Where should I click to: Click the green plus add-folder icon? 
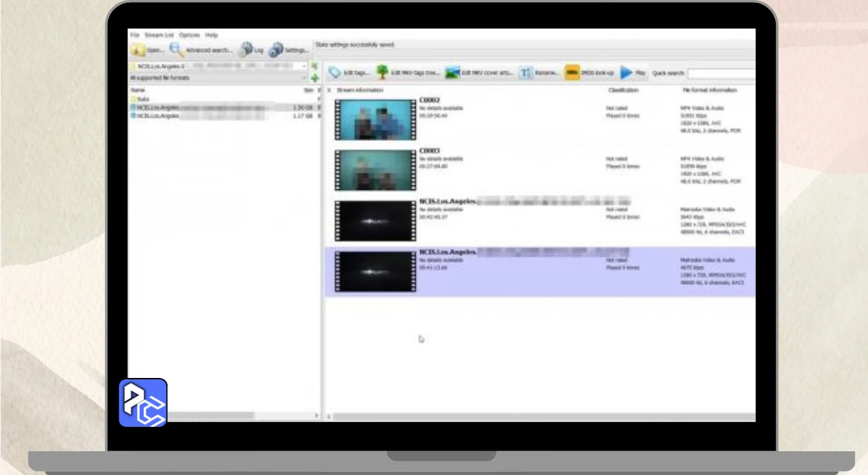(315, 78)
